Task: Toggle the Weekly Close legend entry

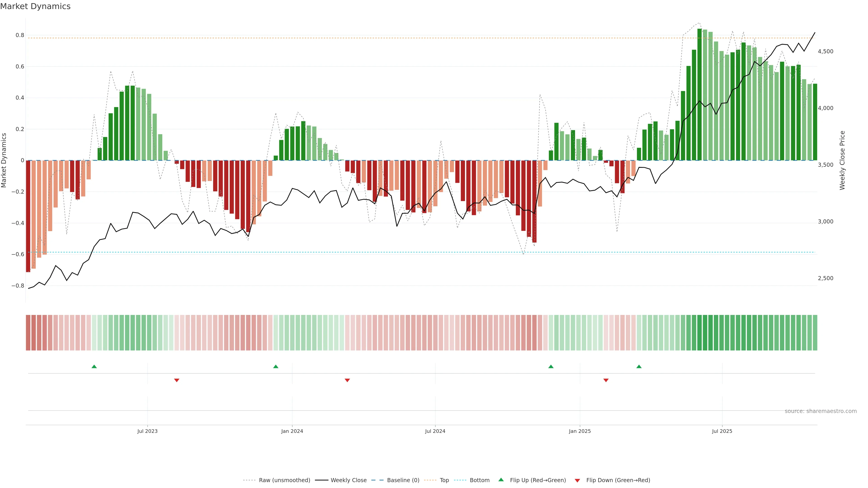Action: tap(348, 480)
